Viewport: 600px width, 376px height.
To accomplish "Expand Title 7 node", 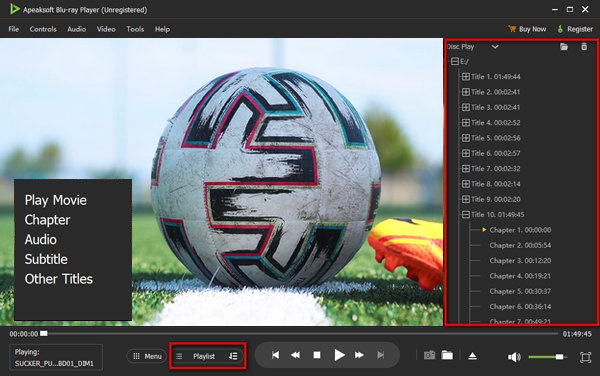I will tap(466, 168).
